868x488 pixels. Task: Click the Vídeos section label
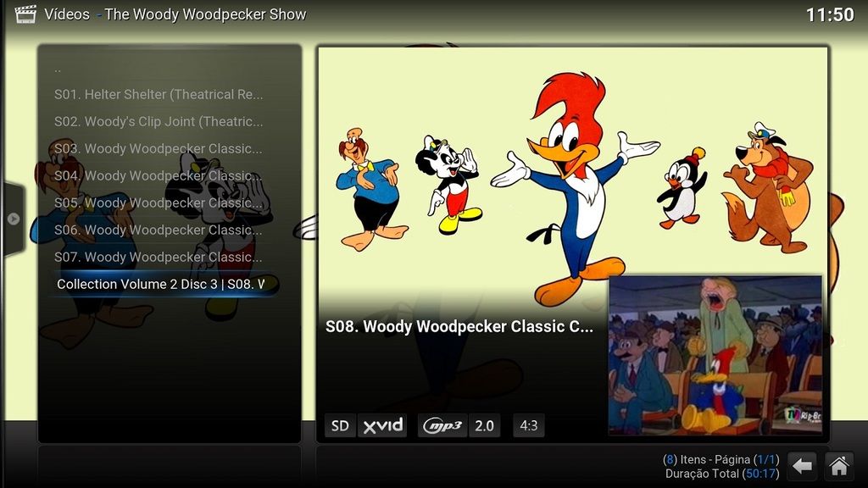[67, 14]
